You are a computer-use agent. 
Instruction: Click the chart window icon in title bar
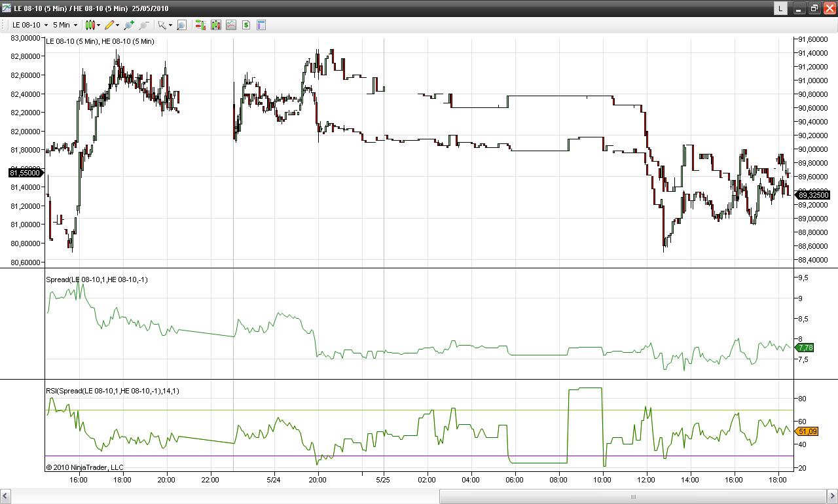(x=7, y=8)
